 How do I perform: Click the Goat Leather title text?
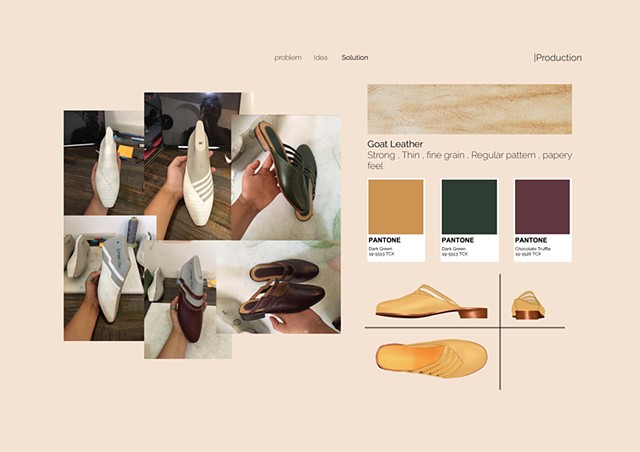click(395, 144)
